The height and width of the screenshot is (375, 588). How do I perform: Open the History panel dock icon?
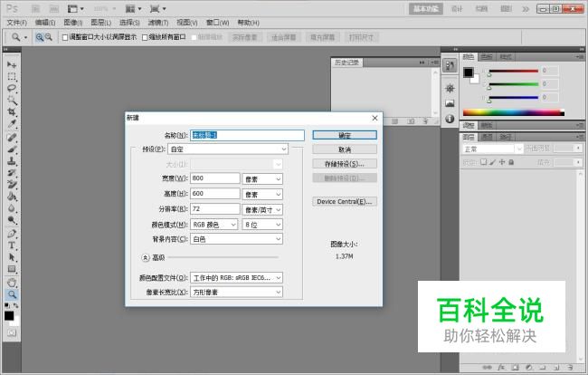(450, 66)
